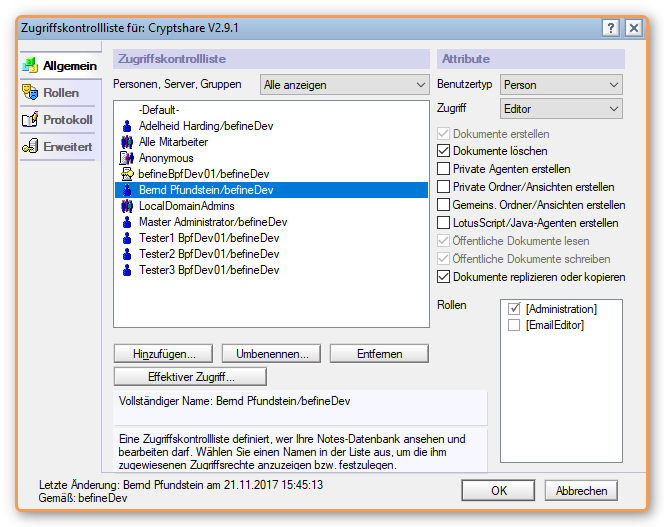The image size is (664, 527).
Task: Click Öffentliche Dokumente lesen checkbox
Action: coord(443,241)
